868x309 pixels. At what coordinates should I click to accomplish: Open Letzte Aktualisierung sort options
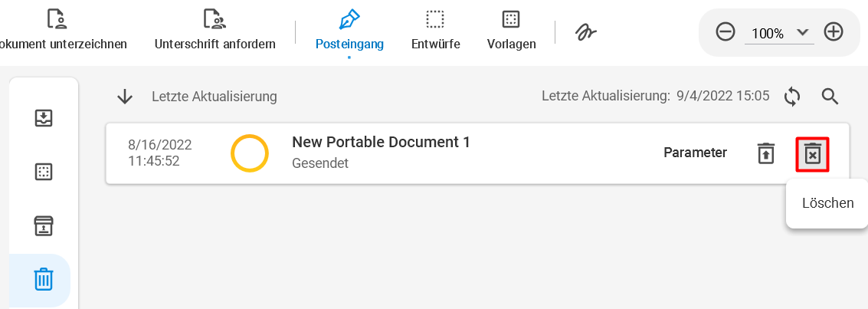coord(215,97)
